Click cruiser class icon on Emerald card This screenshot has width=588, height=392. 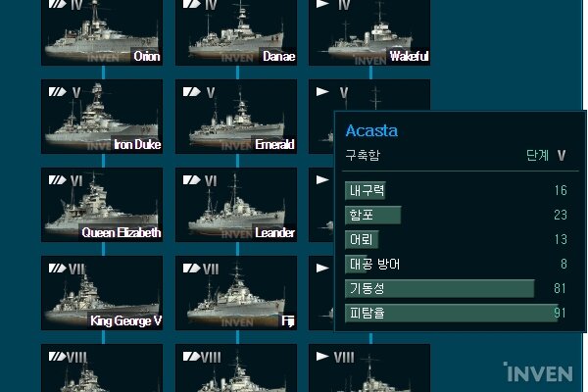click(x=192, y=92)
